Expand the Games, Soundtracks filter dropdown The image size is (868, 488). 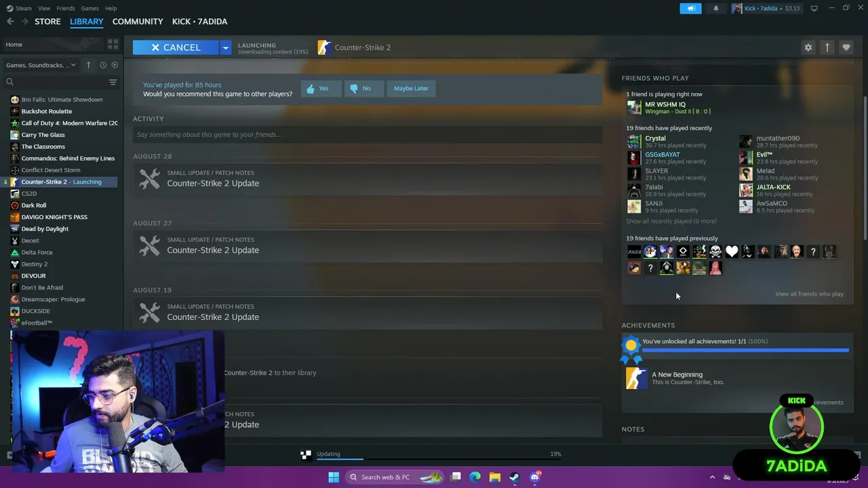(41, 65)
